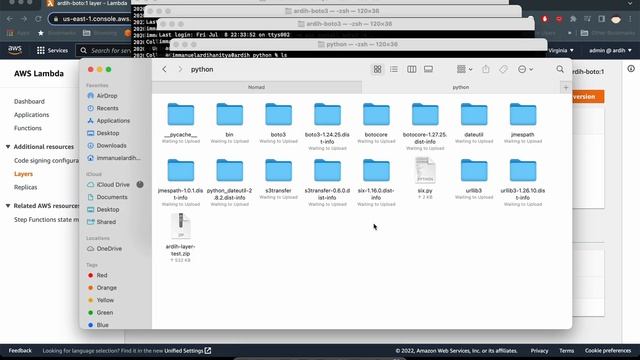Go forward in Finder navigation
Image resolution: width=640 pixels, height=360 pixels.
click(180, 69)
